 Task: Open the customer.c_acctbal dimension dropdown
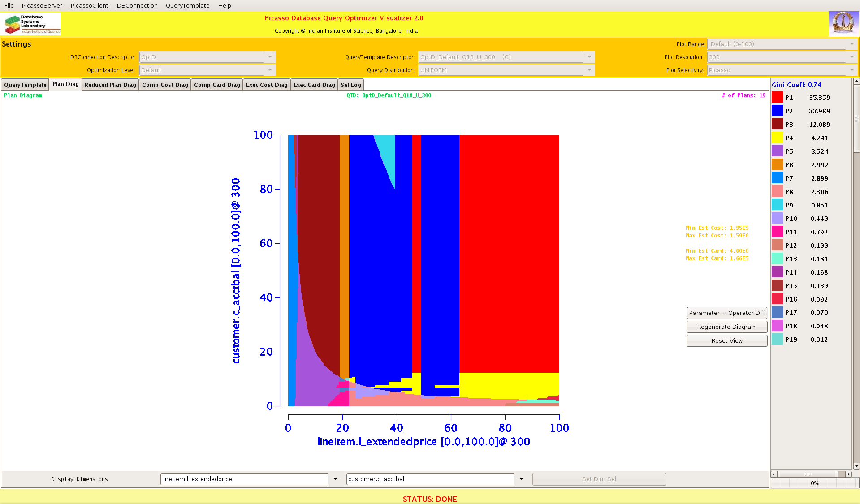tap(521, 479)
